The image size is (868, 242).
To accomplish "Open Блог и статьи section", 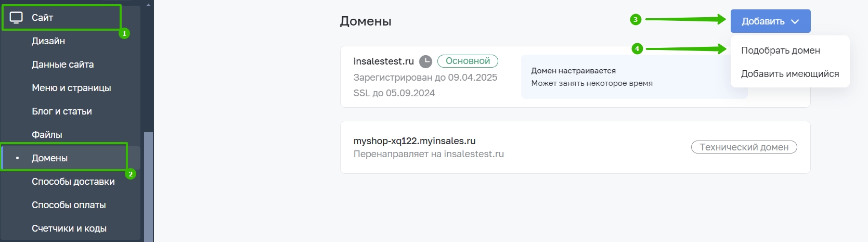I will click(x=62, y=111).
